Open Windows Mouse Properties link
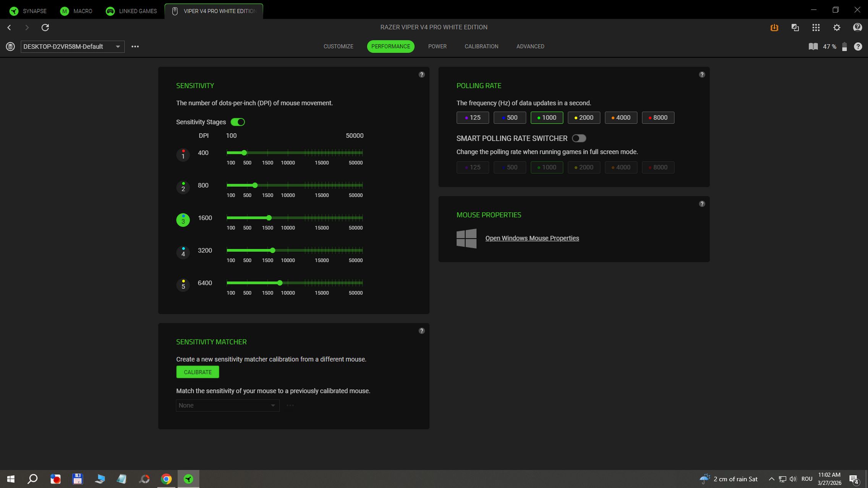The height and width of the screenshot is (488, 868). pyautogui.click(x=532, y=238)
